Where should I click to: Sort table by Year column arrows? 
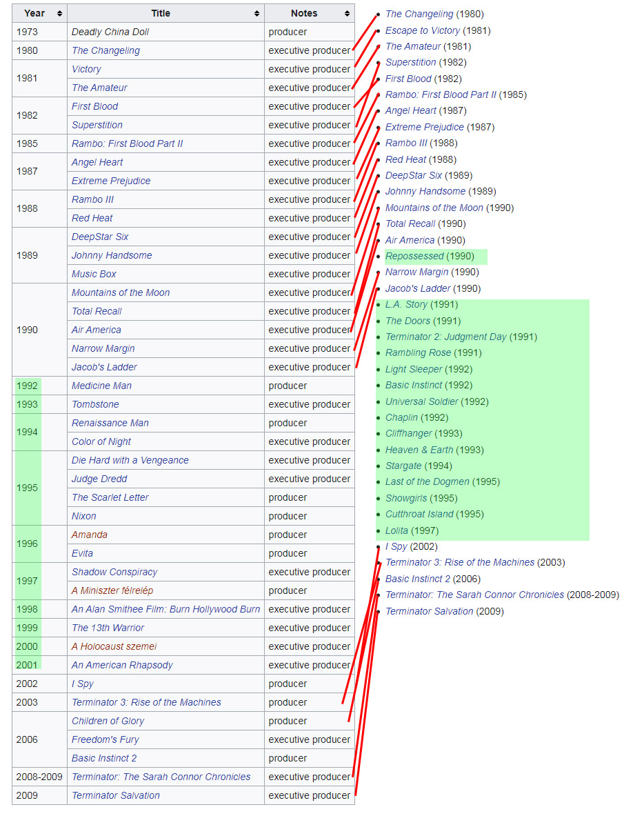tap(60, 14)
